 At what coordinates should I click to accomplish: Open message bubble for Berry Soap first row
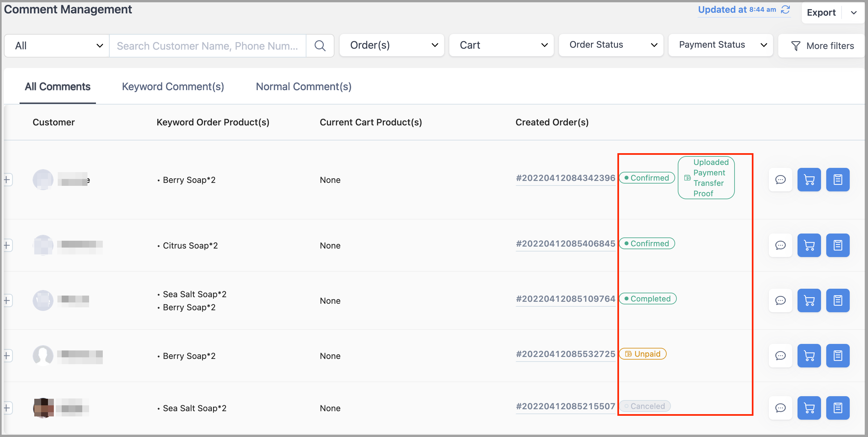781,180
